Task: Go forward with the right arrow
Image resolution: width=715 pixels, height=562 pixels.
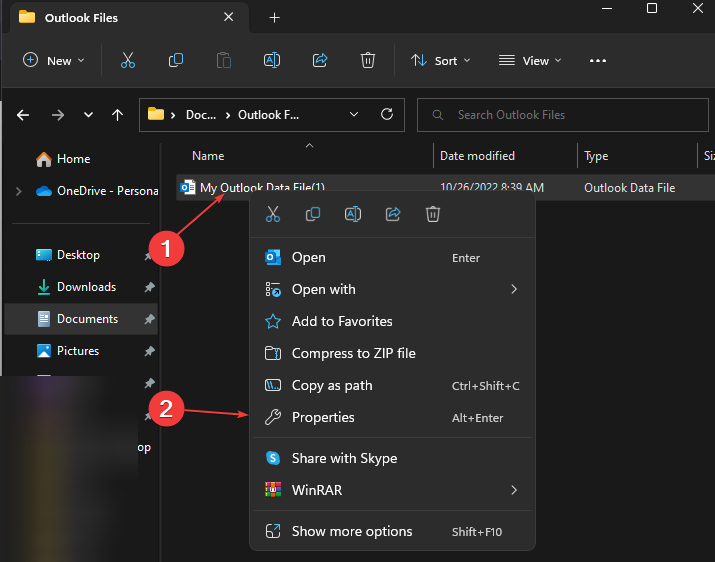Action: [58, 115]
